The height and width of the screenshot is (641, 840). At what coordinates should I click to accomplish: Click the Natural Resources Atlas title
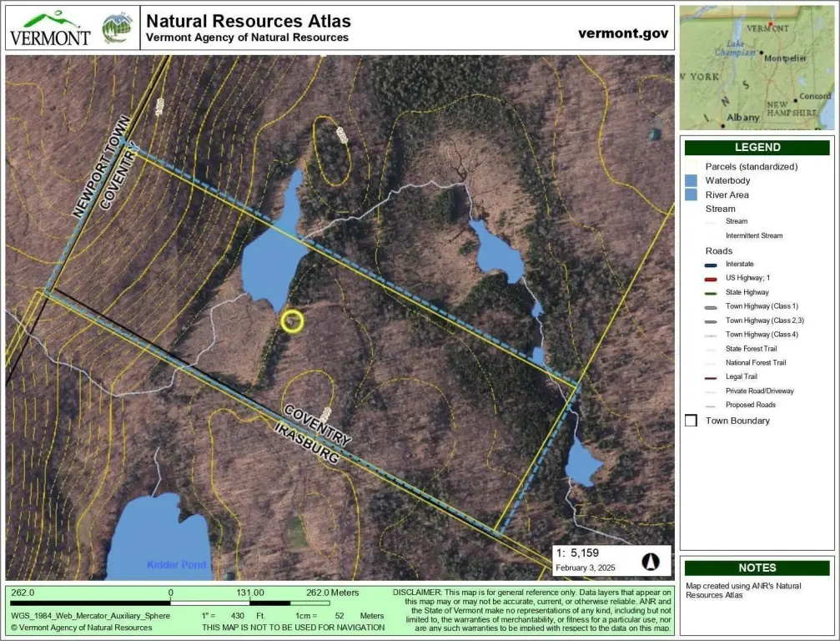[249, 21]
